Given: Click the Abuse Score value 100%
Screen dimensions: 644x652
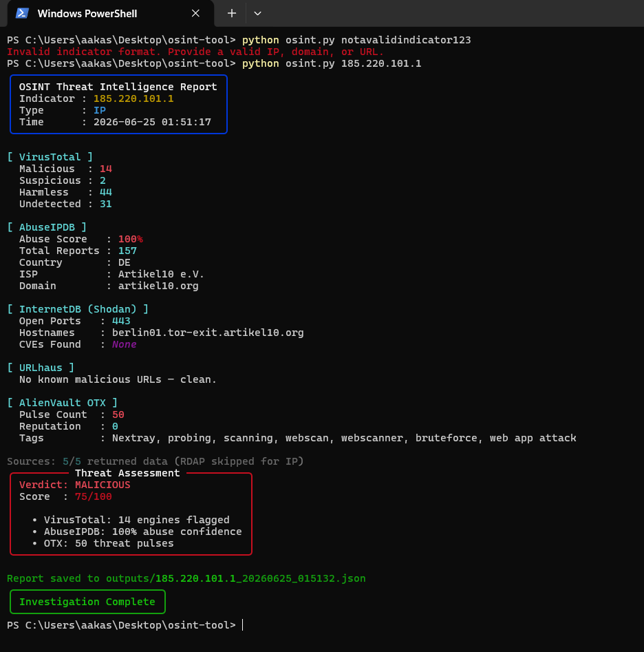Looking at the screenshot, I should pyautogui.click(x=131, y=239).
